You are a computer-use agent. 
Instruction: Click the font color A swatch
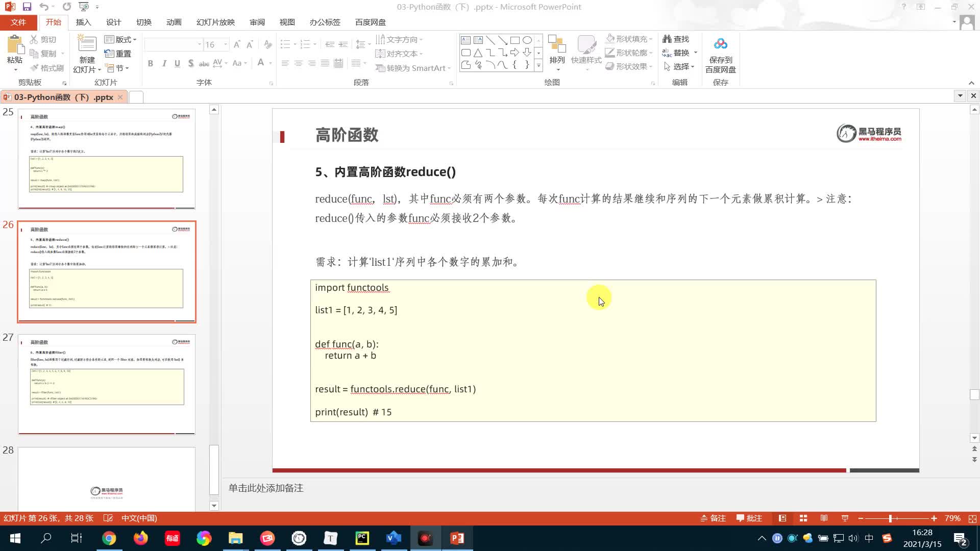(261, 63)
